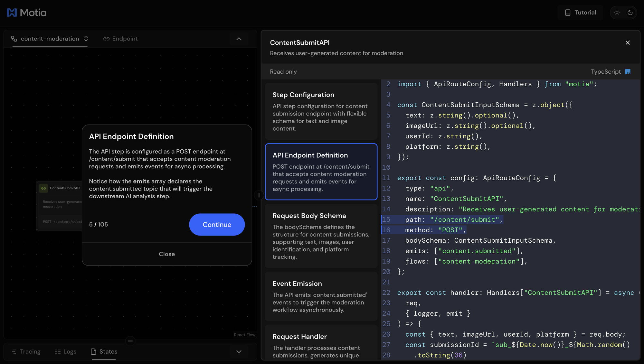Open the States tab
This screenshot has height=364, width=644.
pos(104,351)
